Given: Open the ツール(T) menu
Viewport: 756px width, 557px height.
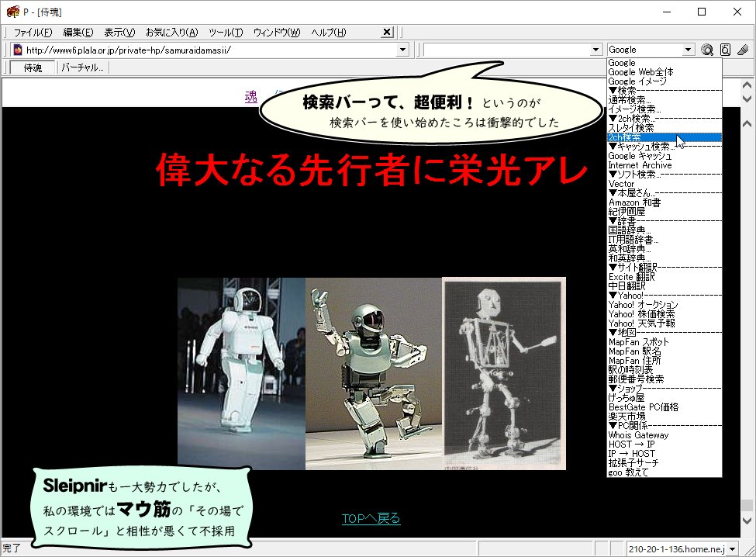Looking at the screenshot, I should (226, 33).
